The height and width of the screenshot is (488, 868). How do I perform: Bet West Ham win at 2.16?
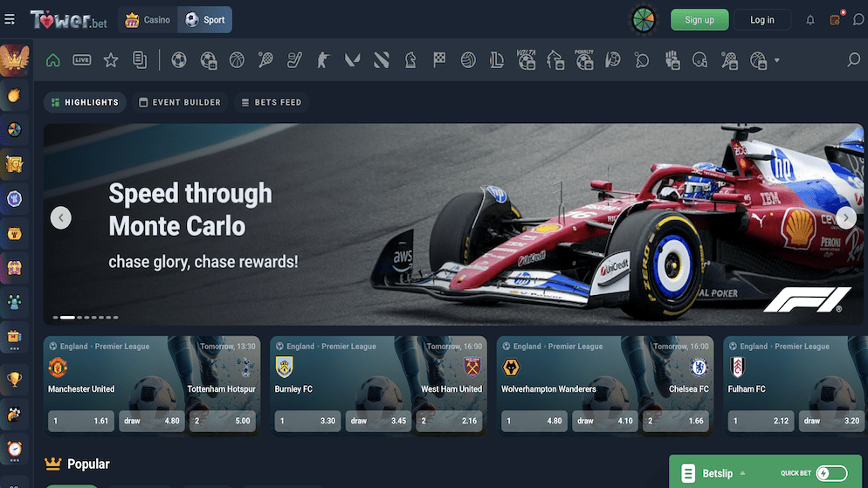tap(449, 421)
